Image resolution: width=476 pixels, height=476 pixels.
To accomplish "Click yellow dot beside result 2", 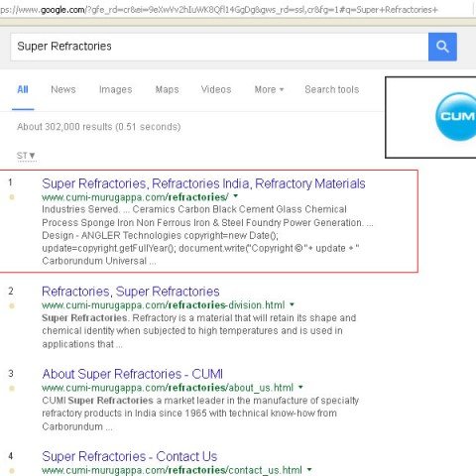I will click(x=12, y=305).
